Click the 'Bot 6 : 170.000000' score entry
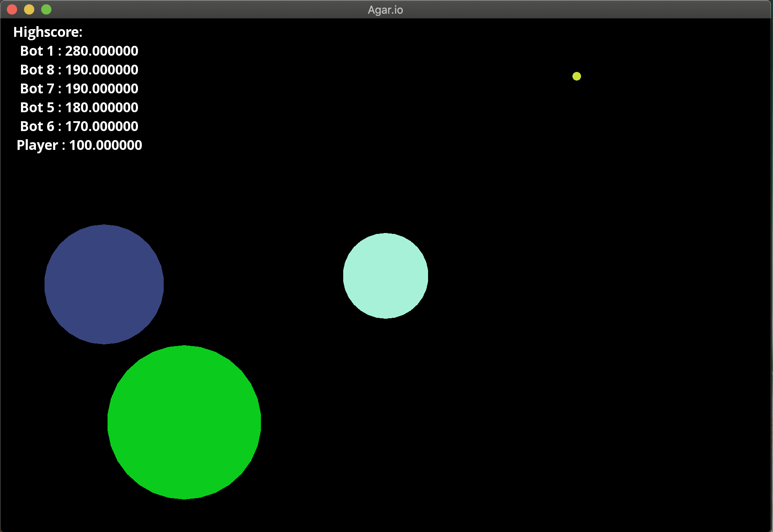 coord(79,126)
